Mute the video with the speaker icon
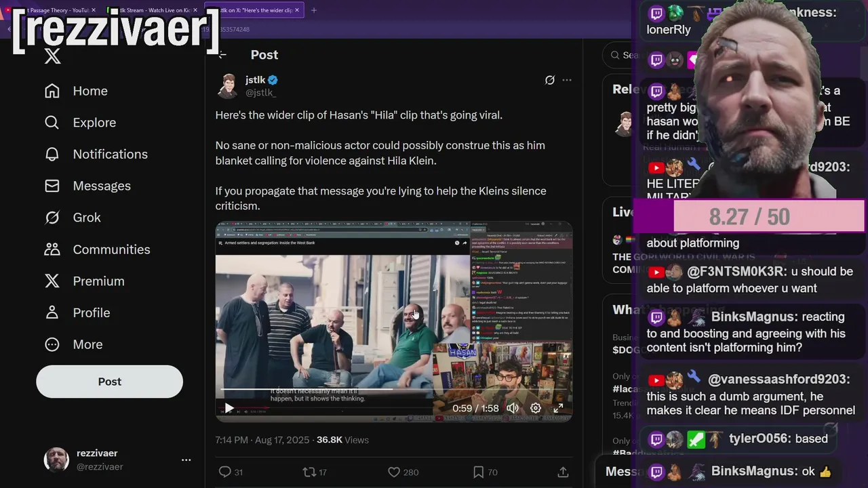 click(513, 408)
